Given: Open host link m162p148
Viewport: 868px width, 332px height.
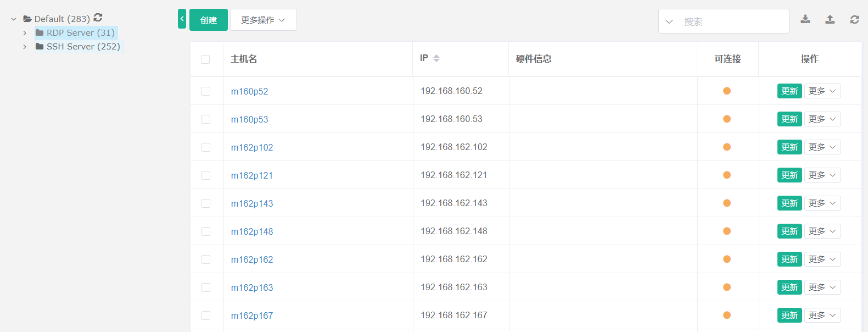Looking at the screenshot, I should click(x=252, y=231).
